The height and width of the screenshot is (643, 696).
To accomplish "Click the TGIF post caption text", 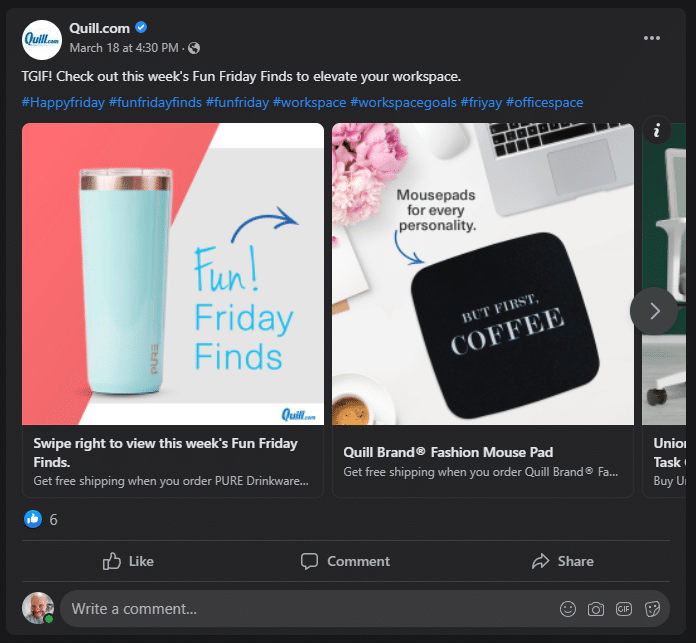I will tap(241, 77).
